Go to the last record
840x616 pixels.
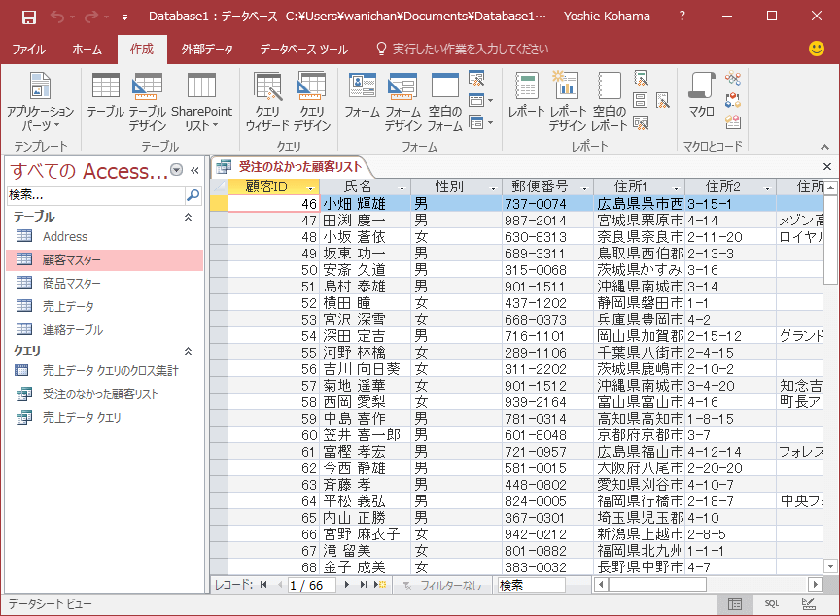(364, 585)
